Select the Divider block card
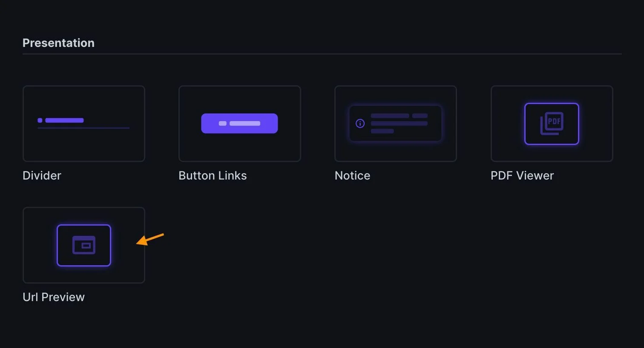 (84, 124)
